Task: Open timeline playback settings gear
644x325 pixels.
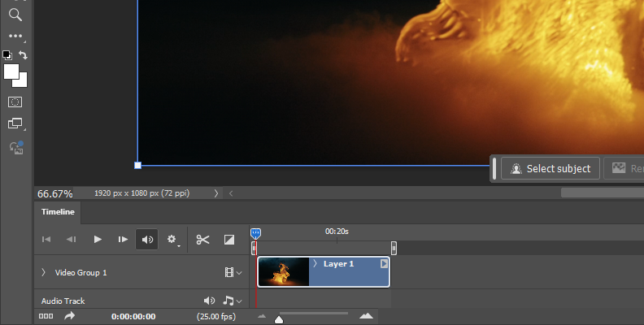Action: (172, 239)
